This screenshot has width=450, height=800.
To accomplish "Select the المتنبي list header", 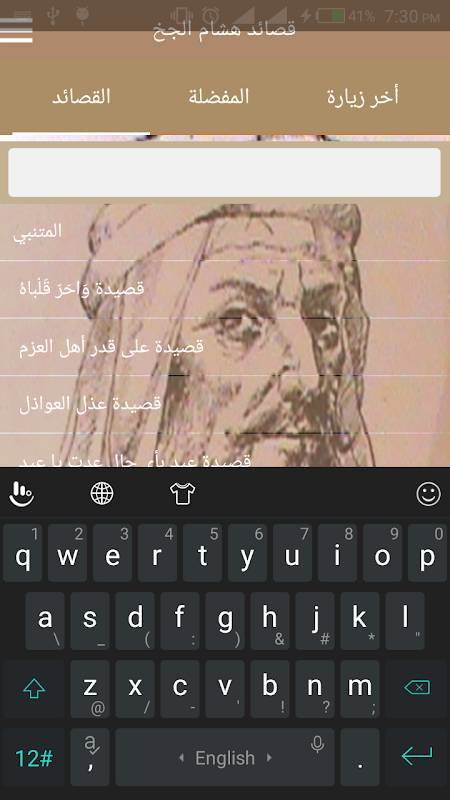I will coord(225,232).
